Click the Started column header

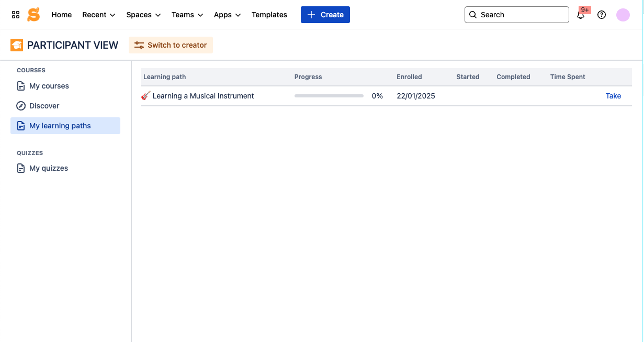pyautogui.click(x=468, y=76)
